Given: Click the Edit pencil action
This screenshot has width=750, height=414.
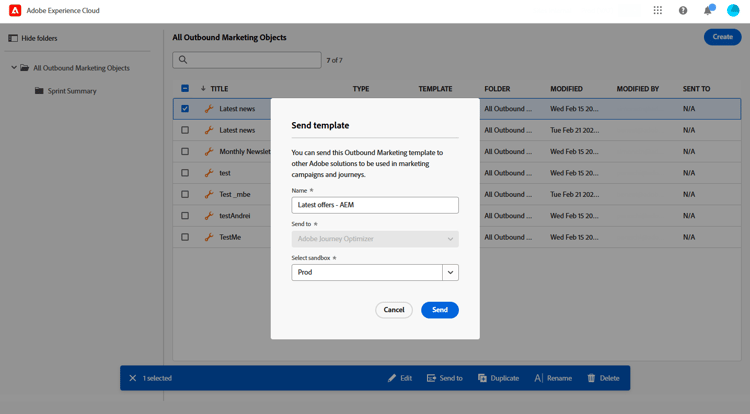Looking at the screenshot, I should point(400,378).
